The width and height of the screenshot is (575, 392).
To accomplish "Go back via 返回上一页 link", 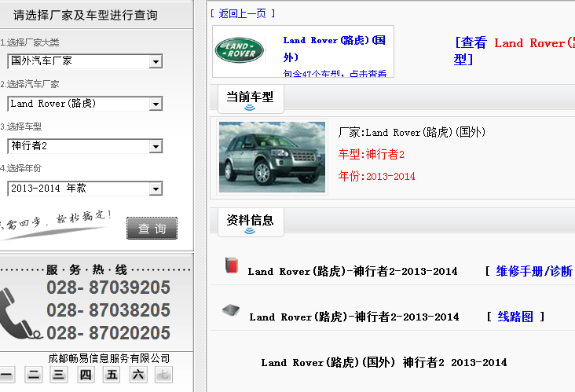I will (x=243, y=13).
